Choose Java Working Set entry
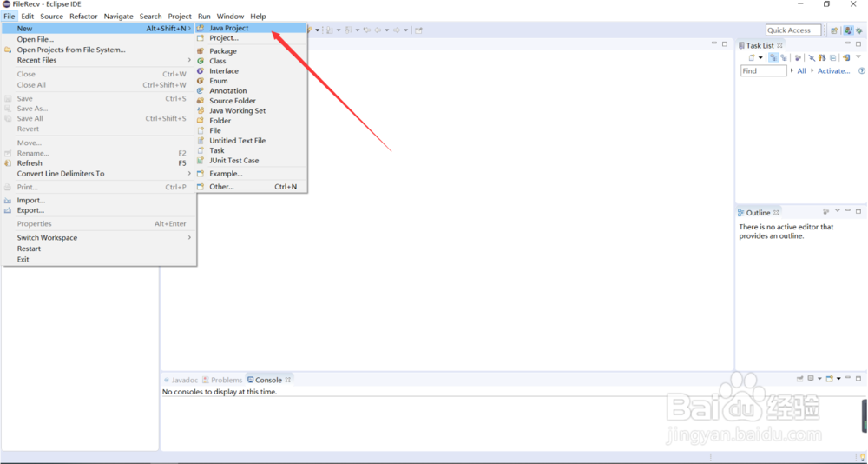868x464 pixels. (250, 111)
